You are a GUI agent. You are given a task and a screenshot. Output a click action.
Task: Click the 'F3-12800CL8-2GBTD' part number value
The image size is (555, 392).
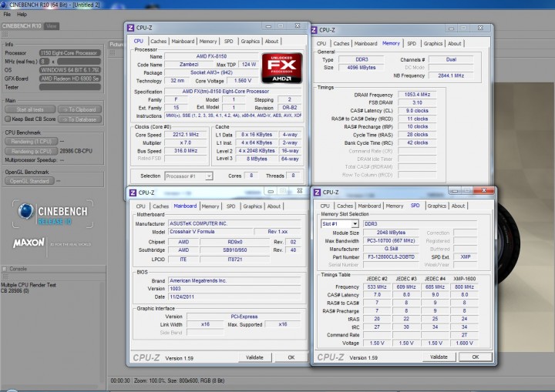coord(391,257)
